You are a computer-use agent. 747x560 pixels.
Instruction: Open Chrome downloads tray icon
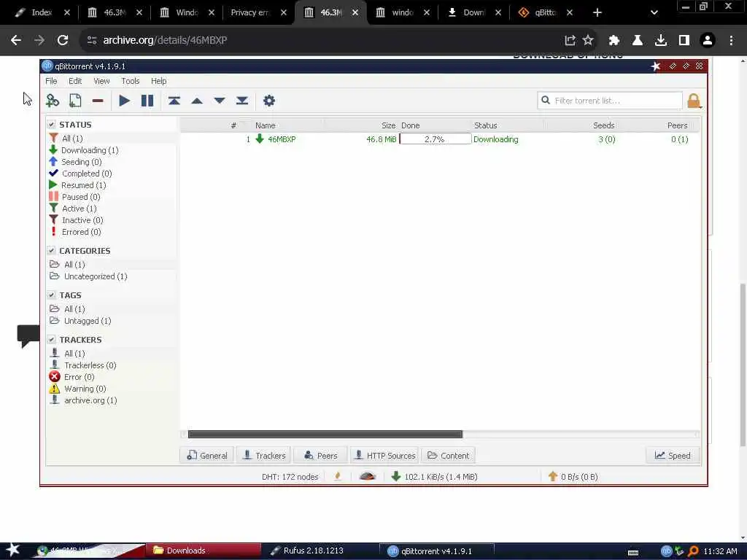661,40
